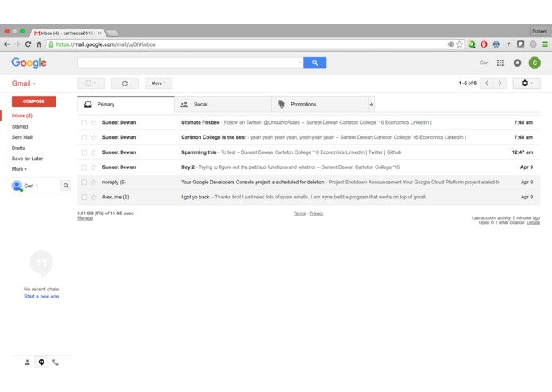Open the settings gear dropdown
Viewport: 552px width, 392px height.
click(x=527, y=83)
